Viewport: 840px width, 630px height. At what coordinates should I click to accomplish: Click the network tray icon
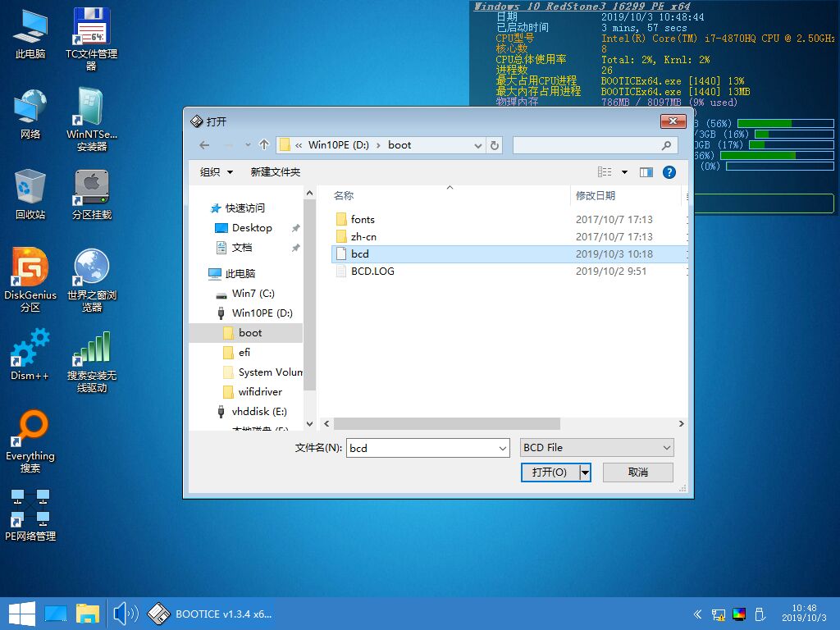click(719, 614)
